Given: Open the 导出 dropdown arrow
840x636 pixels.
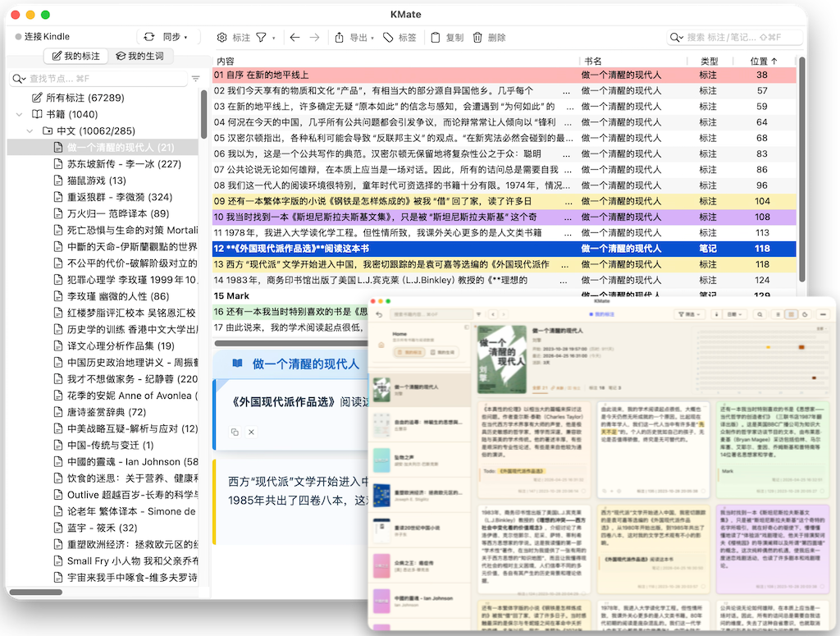Looking at the screenshot, I should coord(372,38).
